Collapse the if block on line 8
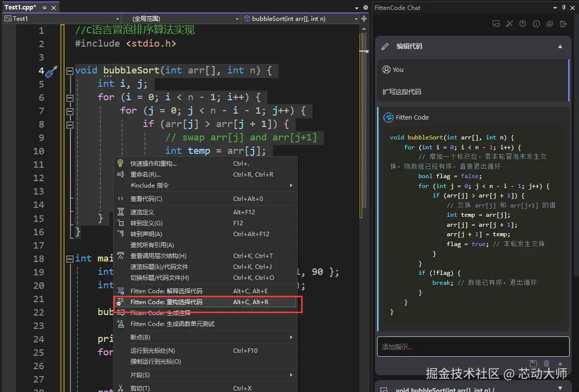The height and width of the screenshot is (392, 579). pos(70,125)
